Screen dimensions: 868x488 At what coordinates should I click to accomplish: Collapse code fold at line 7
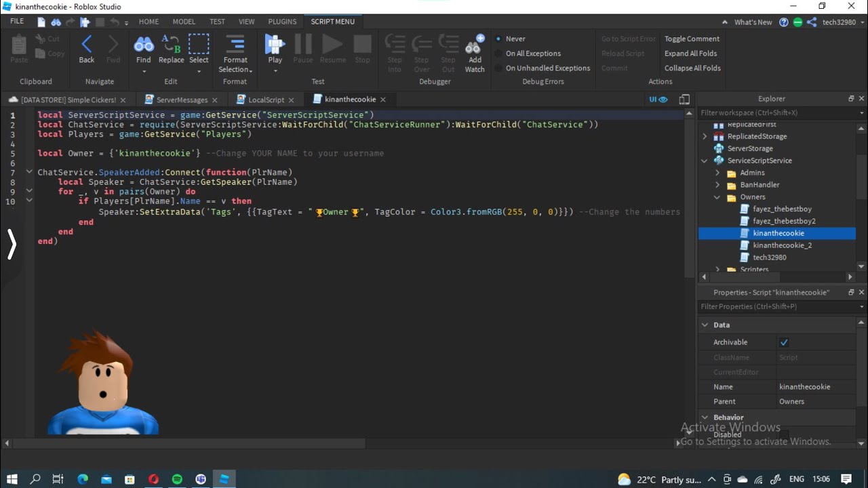tap(29, 172)
